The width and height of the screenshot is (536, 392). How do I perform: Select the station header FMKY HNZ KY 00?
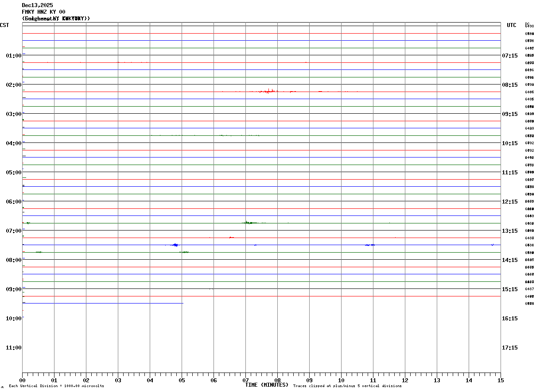click(x=43, y=12)
